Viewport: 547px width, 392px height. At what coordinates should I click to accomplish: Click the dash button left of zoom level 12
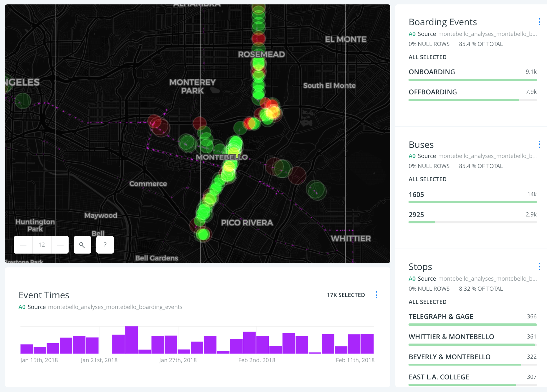(x=23, y=245)
